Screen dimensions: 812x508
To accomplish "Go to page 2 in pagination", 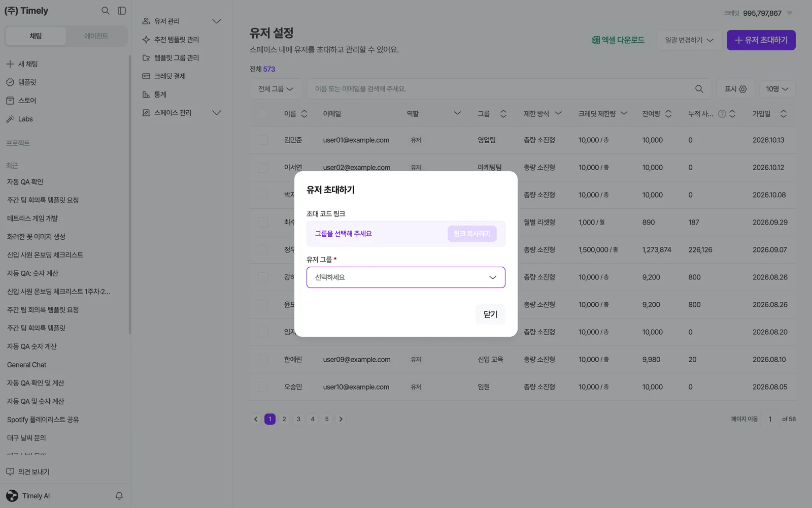I will [284, 419].
